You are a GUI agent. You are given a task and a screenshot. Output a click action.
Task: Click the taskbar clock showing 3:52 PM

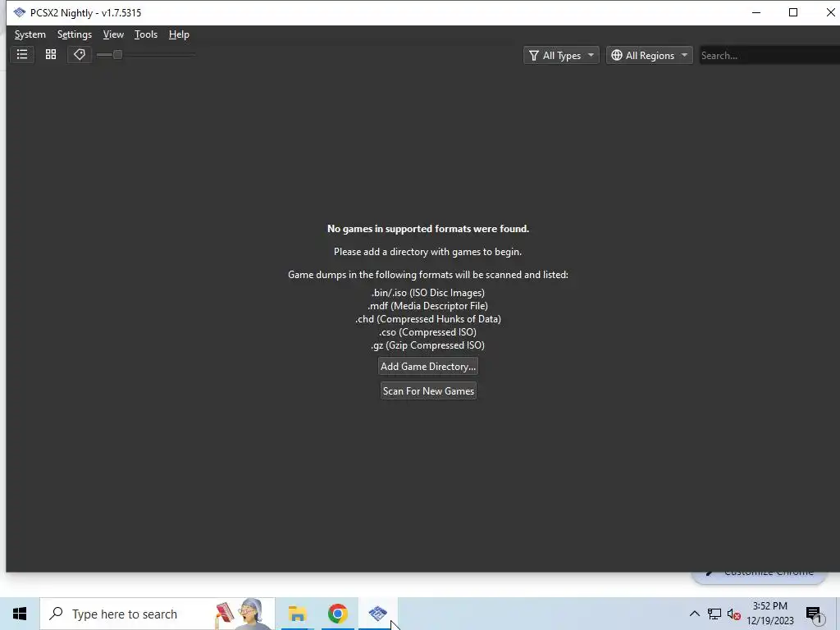click(x=769, y=614)
